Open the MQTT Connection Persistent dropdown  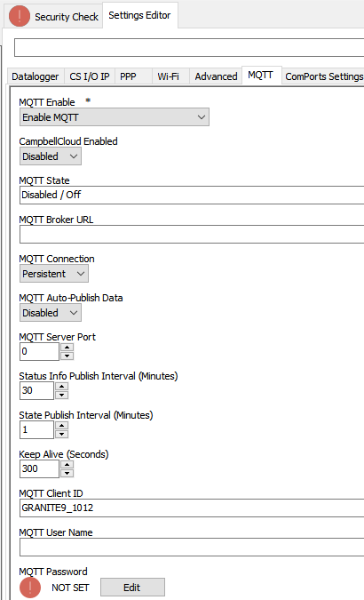(x=54, y=274)
